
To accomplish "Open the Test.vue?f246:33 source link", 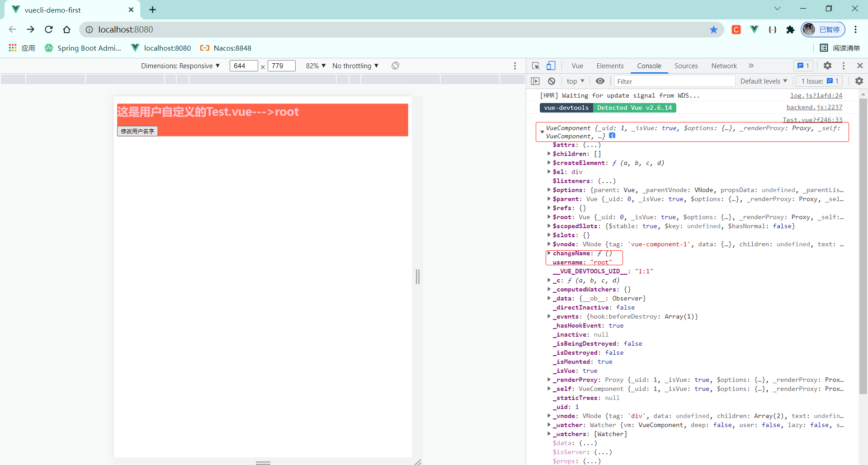I will pyautogui.click(x=812, y=120).
